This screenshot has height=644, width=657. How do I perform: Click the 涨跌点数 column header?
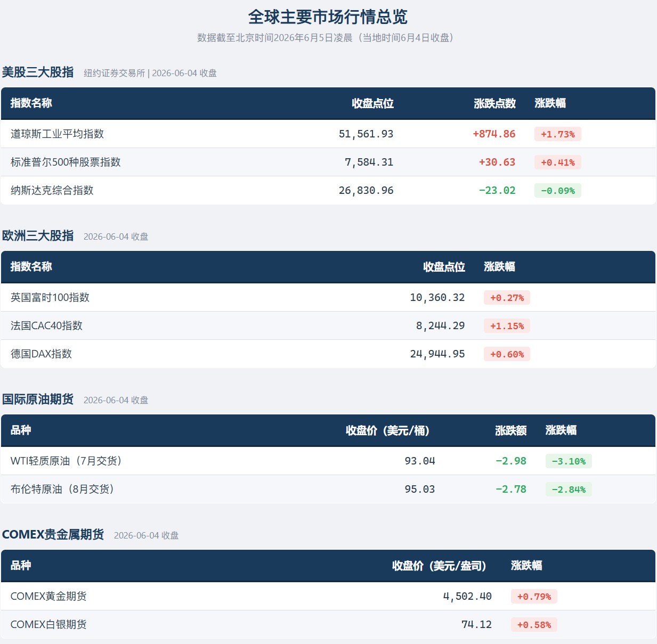point(494,103)
